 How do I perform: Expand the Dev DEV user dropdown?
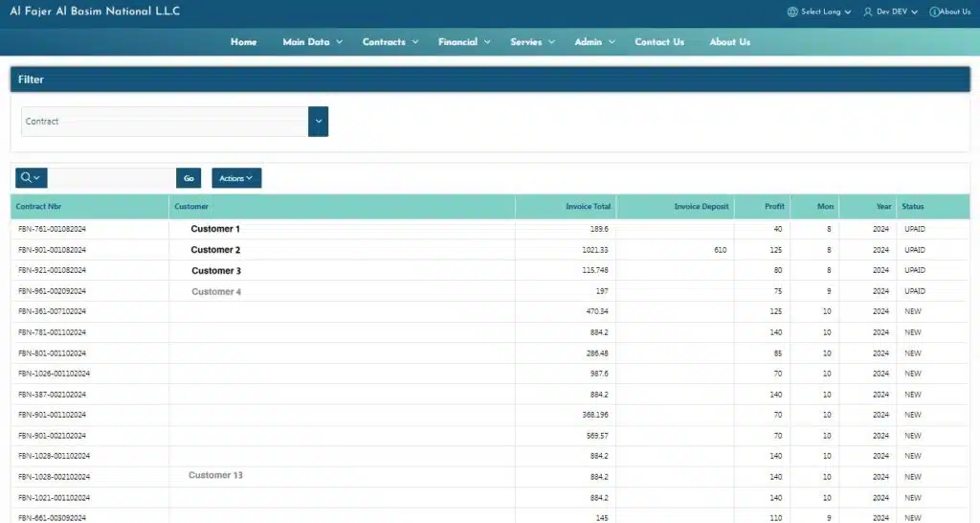point(914,11)
